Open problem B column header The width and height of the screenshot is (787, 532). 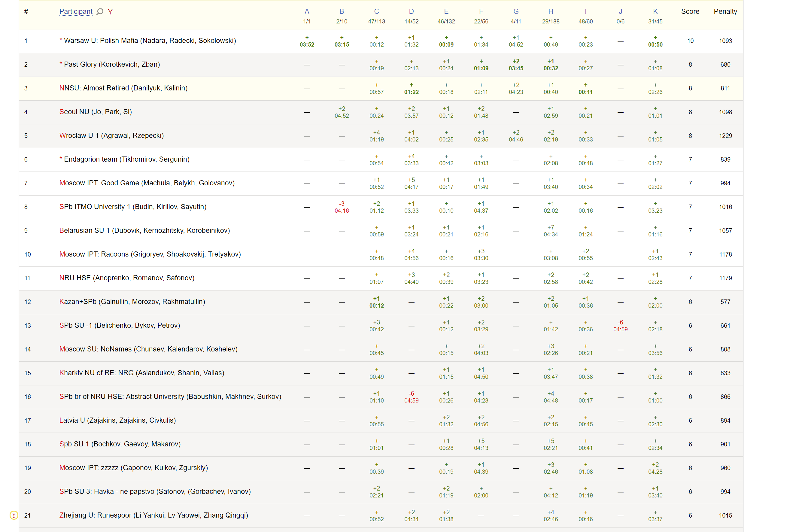pyautogui.click(x=342, y=11)
